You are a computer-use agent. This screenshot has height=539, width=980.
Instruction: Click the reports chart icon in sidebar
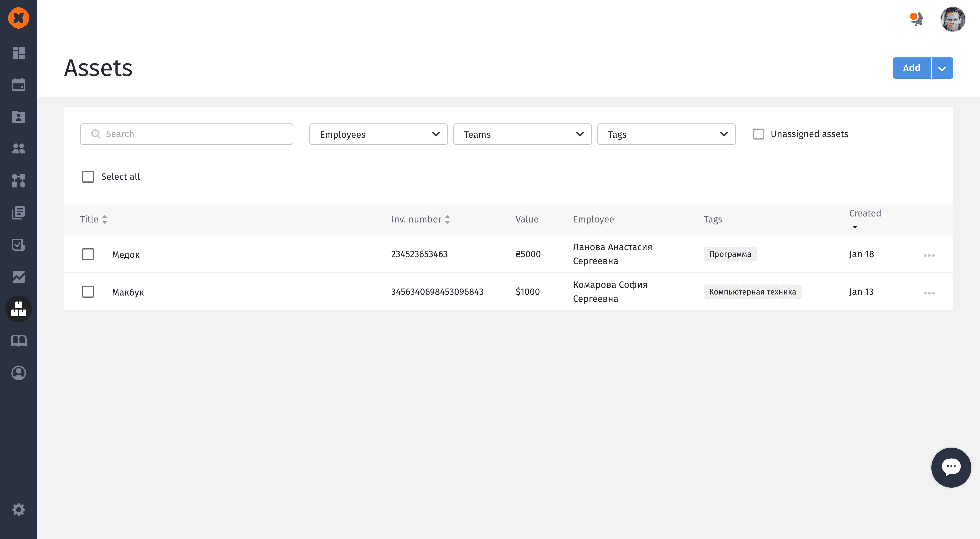18,277
